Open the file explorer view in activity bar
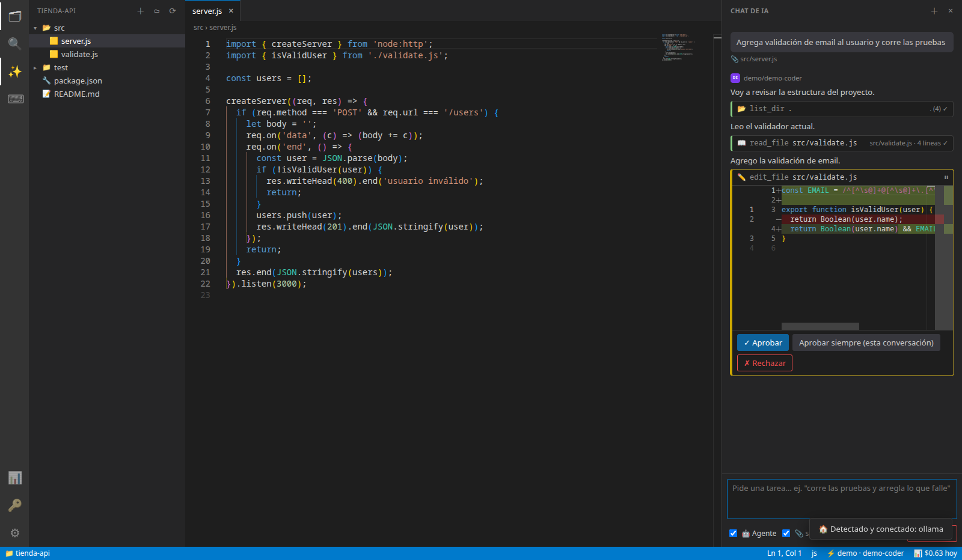Screen dimensions: 962x560 [x=14, y=16]
